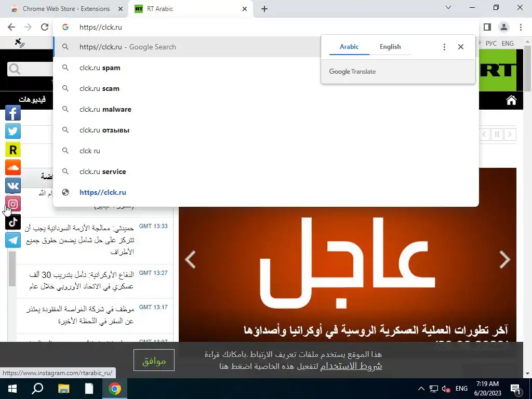
Task: Pause the news ticker
Action: (x=497, y=135)
